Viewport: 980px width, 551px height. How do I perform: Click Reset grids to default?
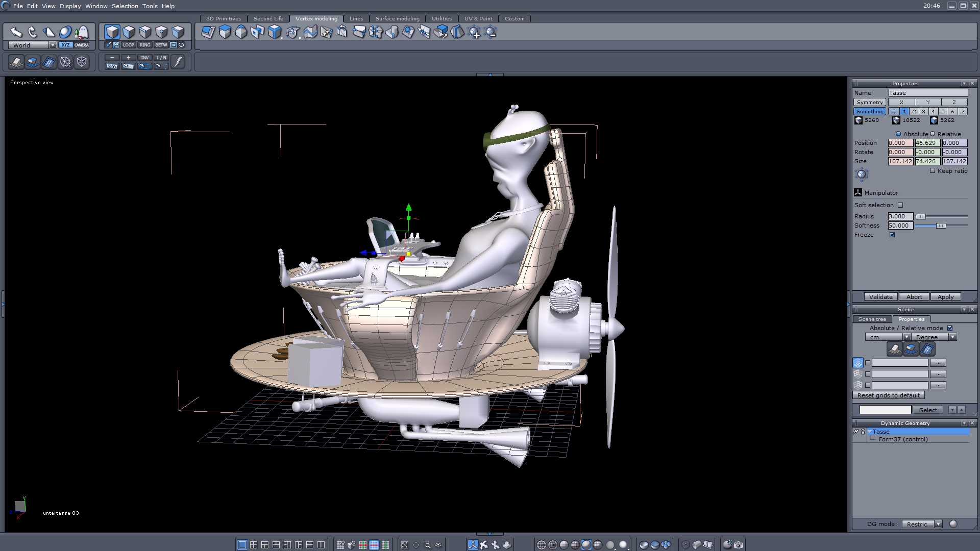pos(888,395)
